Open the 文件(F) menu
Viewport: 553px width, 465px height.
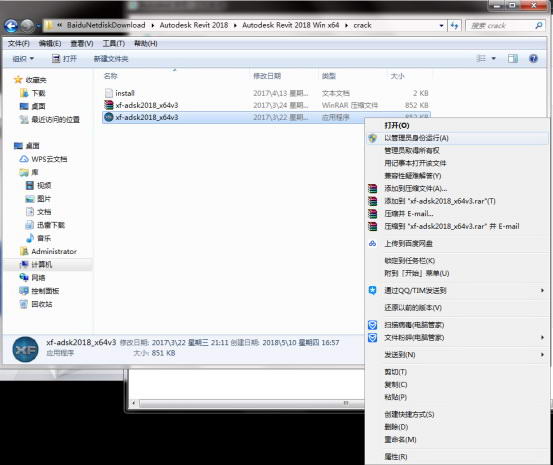pos(19,43)
